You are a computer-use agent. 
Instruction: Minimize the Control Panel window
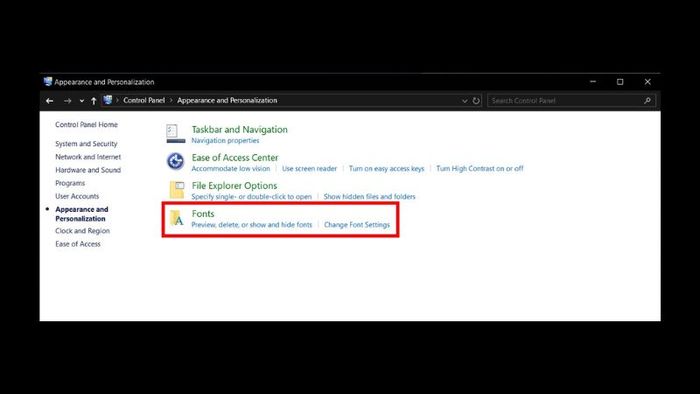click(x=593, y=82)
